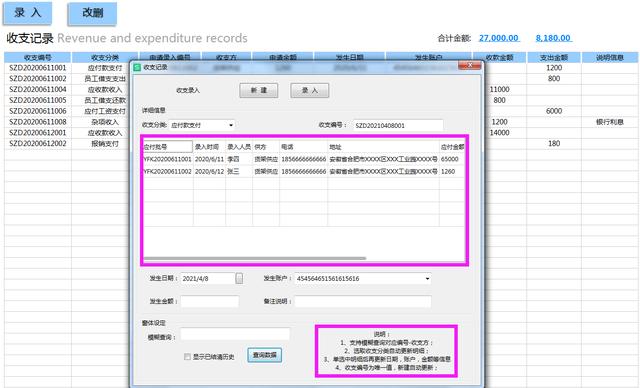Open the 27,000.00 total amount link
The image size is (640, 388).
[498, 38]
